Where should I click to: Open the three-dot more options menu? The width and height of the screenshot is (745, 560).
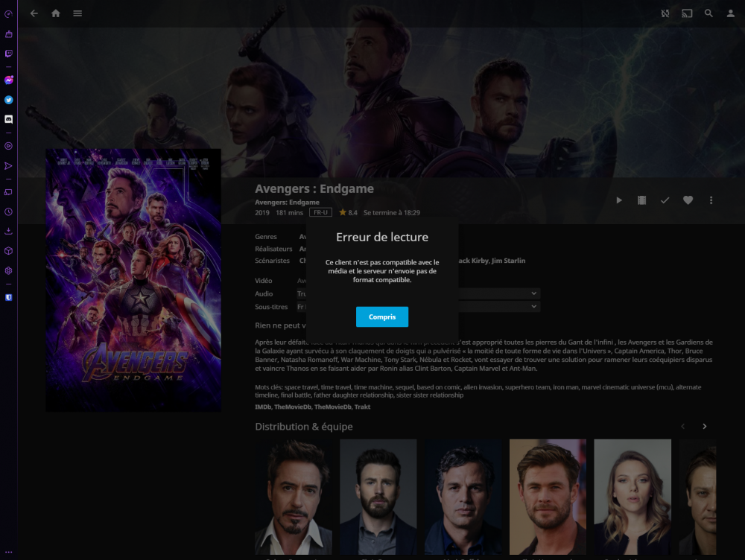711,200
